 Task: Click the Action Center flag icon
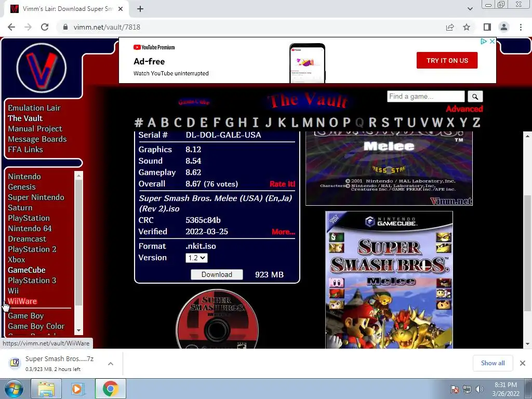[454, 389]
